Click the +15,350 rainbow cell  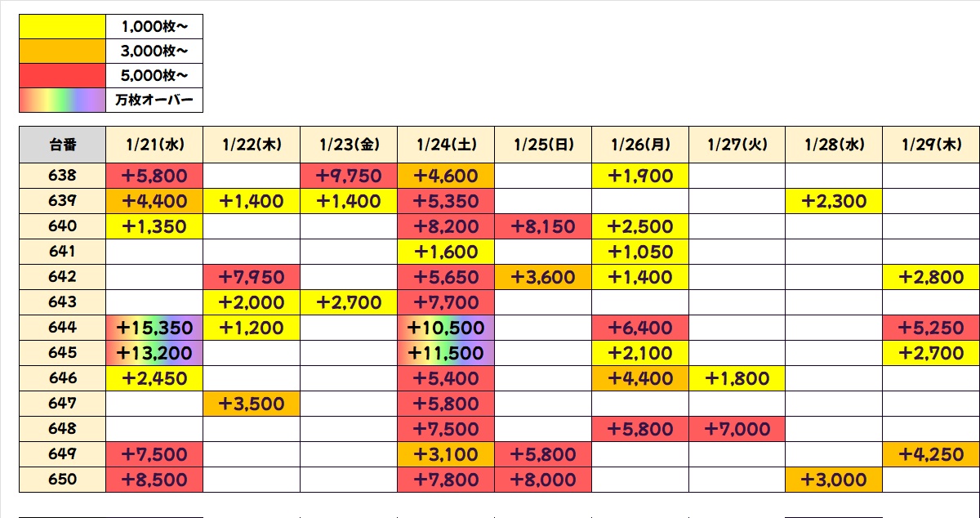pos(154,328)
